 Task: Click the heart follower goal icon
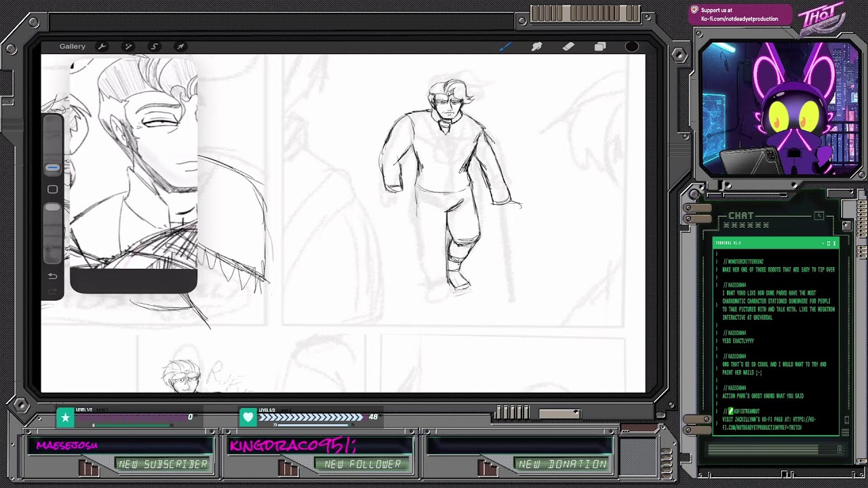point(248,418)
